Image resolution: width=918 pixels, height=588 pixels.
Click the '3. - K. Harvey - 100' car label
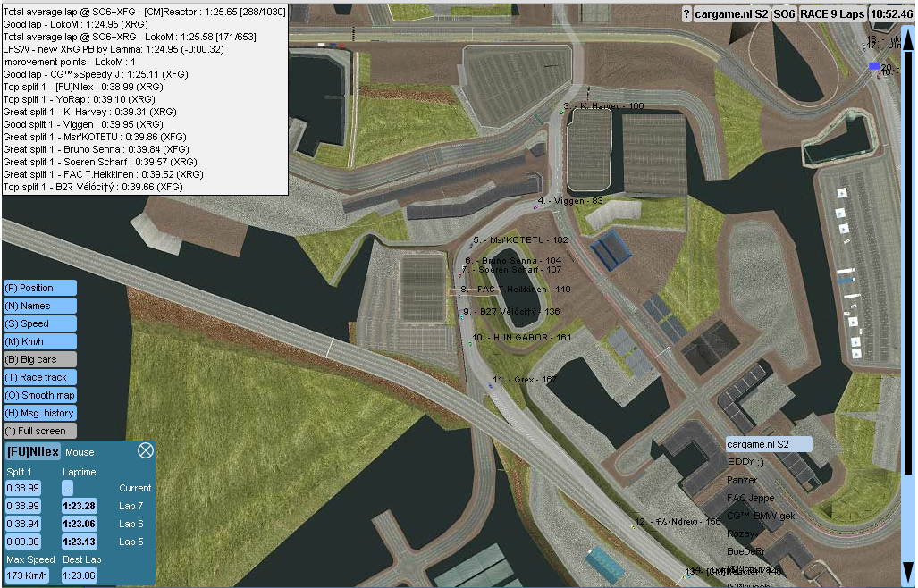point(603,106)
